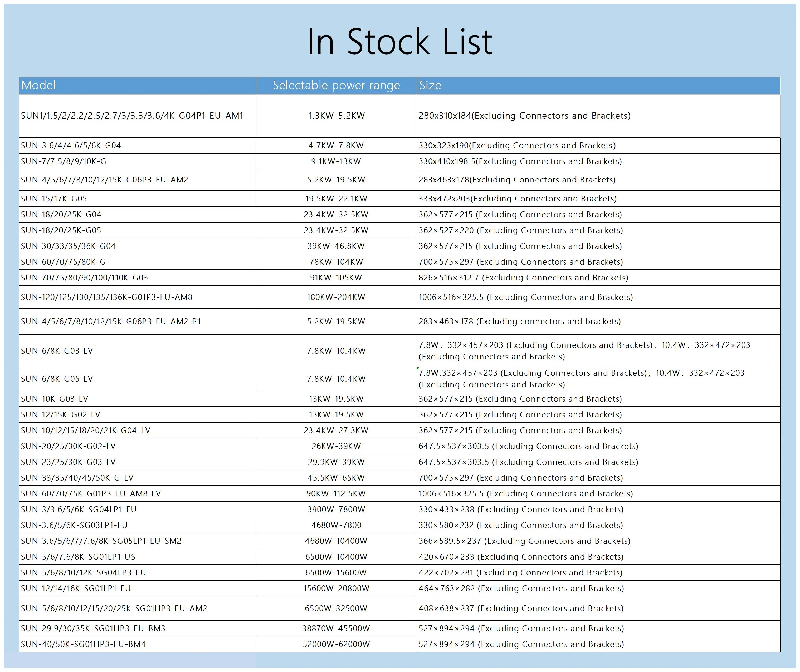This screenshot has width=800, height=672.
Task: Select the SUN-7/7.5/8/9/10K-G model cell
Action: [64, 161]
